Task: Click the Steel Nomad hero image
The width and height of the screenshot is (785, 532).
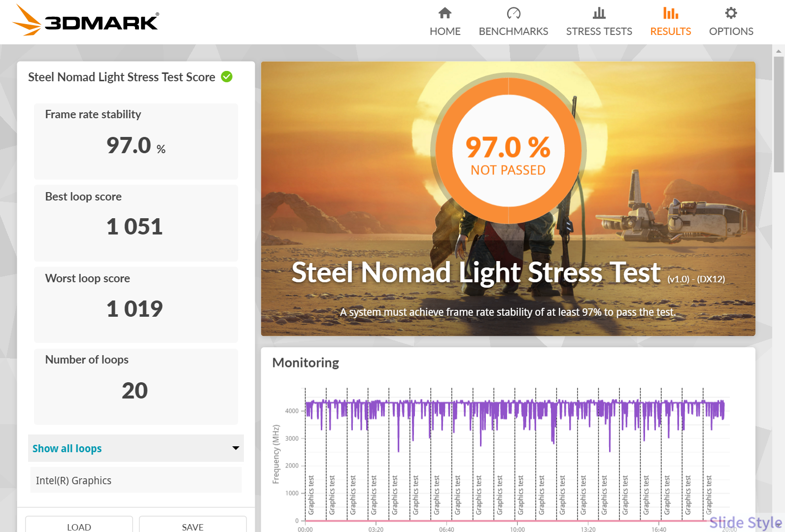Action: tap(508, 199)
